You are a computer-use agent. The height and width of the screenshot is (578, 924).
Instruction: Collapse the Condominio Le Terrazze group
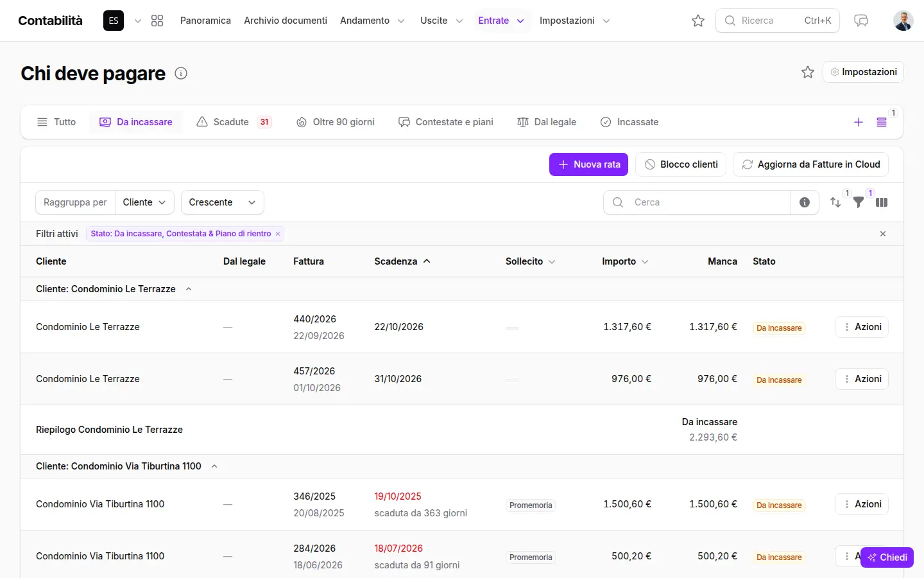tap(189, 289)
